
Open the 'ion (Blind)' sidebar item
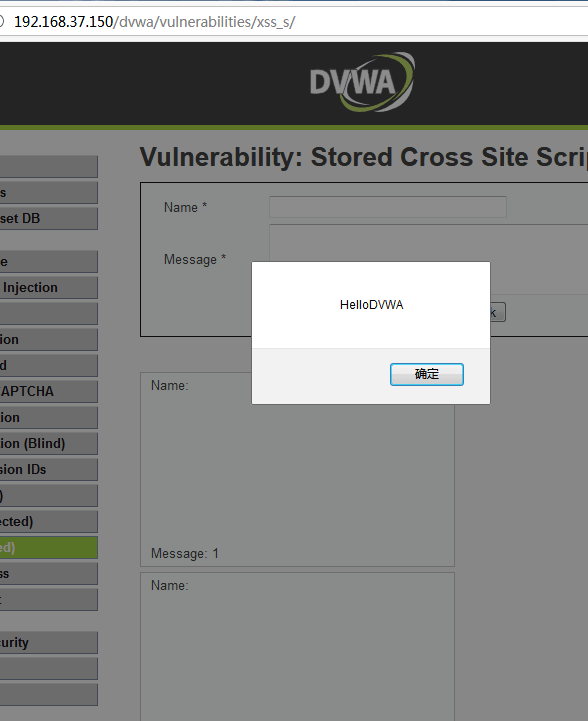click(x=49, y=443)
